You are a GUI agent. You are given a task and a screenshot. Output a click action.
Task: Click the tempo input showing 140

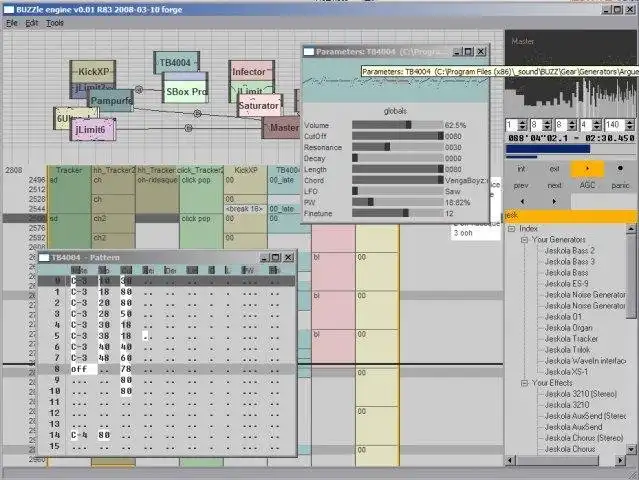pyautogui.click(x=615, y=125)
